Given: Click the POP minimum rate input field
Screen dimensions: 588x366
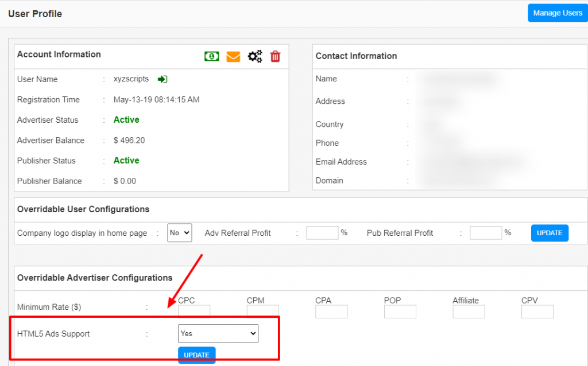Looking at the screenshot, I should click(x=400, y=312).
